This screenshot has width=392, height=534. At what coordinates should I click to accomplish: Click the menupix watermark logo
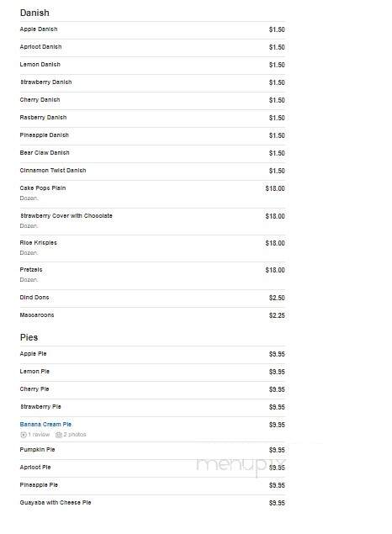click(241, 466)
